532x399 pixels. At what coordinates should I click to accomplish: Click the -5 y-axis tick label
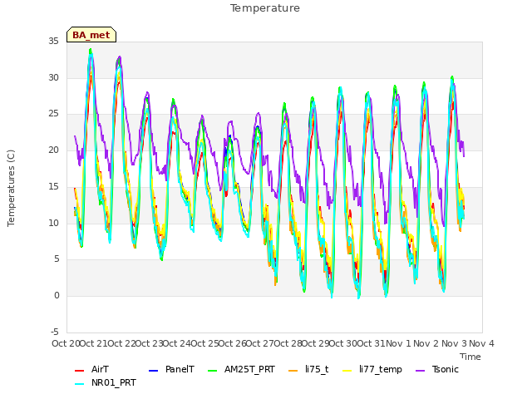(55, 332)
